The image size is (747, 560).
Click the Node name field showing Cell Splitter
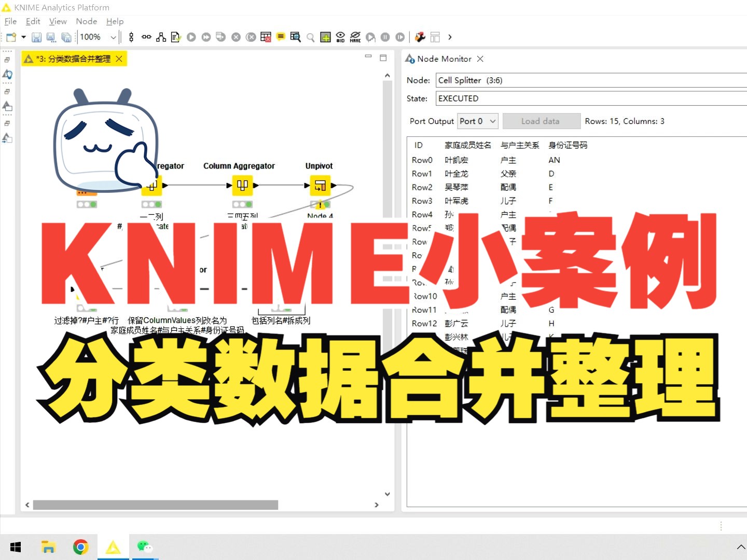[x=591, y=80]
